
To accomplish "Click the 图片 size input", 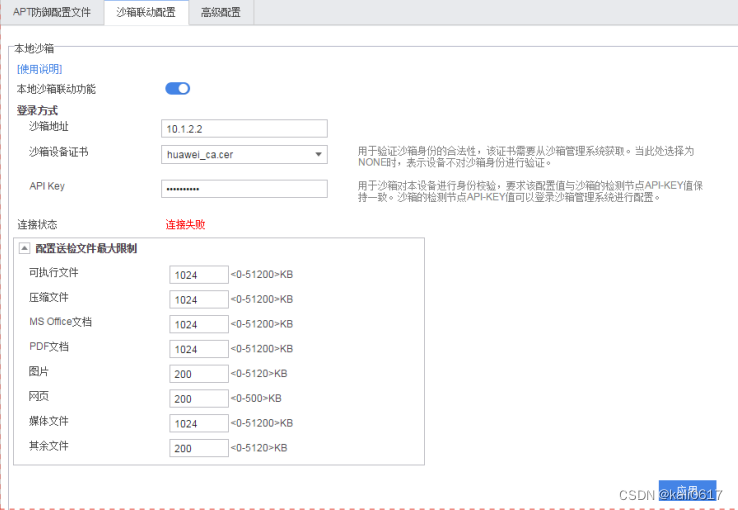I will click(199, 374).
